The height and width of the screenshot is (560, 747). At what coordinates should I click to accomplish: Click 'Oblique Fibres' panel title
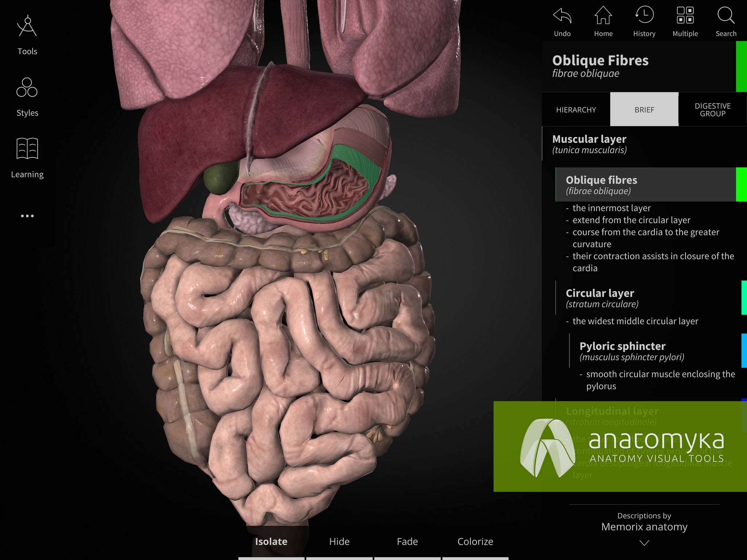pyautogui.click(x=600, y=60)
